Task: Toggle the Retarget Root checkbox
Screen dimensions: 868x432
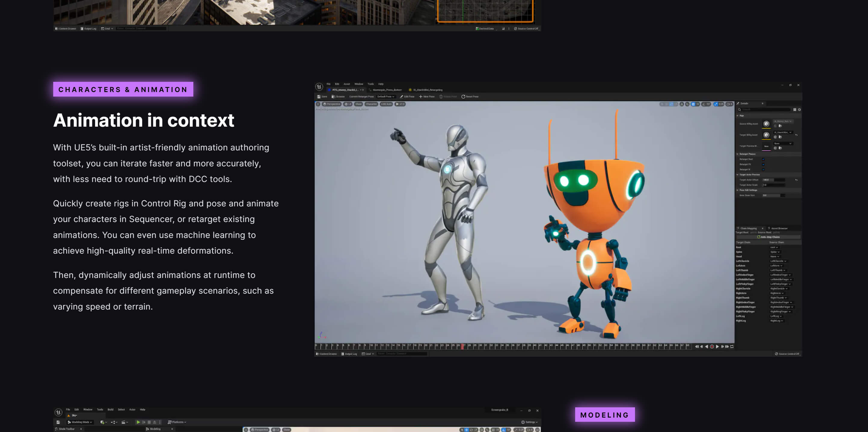Action: pyautogui.click(x=763, y=159)
